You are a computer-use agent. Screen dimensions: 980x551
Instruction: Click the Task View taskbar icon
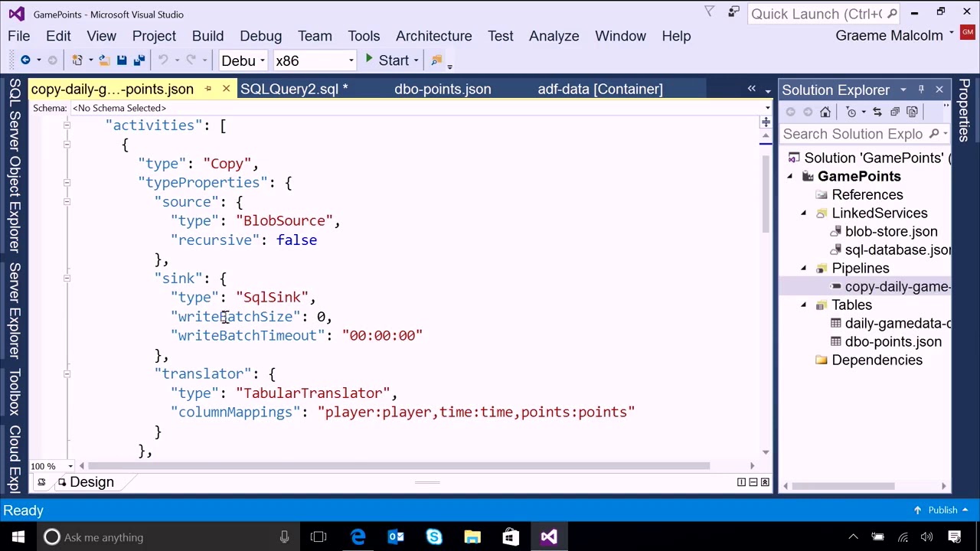coord(318,537)
